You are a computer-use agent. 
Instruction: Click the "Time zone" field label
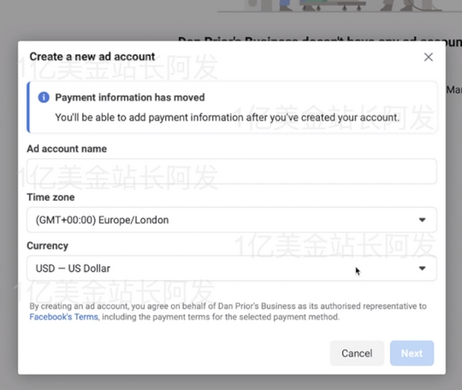pyautogui.click(x=51, y=197)
